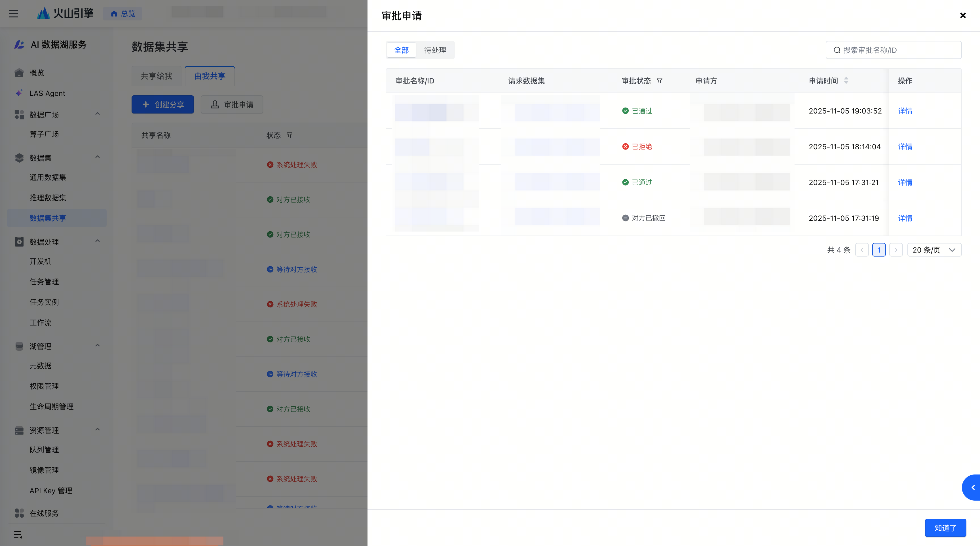This screenshot has height=546, width=980.
Task: Collapse the 数据广场 sidebar section
Action: pos(97,114)
